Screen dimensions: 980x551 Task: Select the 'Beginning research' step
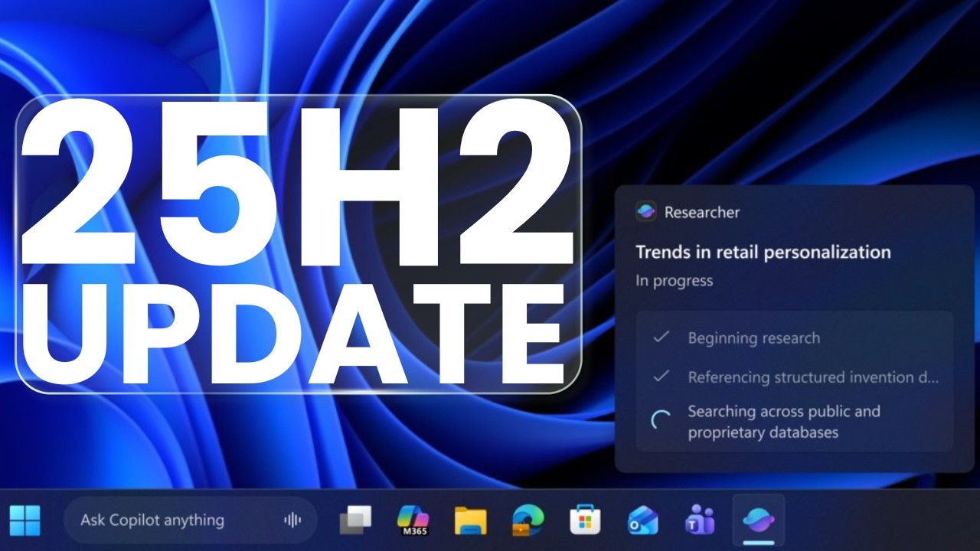click(754, 338)
